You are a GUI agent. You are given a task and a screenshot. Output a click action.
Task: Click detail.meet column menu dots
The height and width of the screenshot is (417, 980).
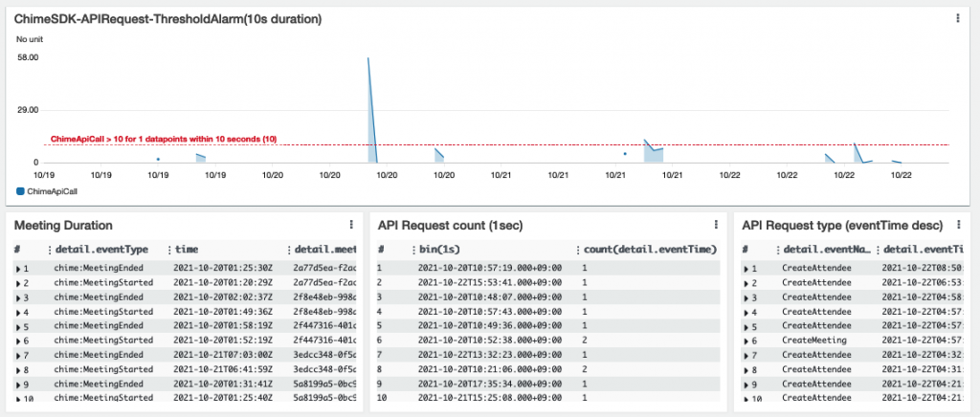[289, 250]
